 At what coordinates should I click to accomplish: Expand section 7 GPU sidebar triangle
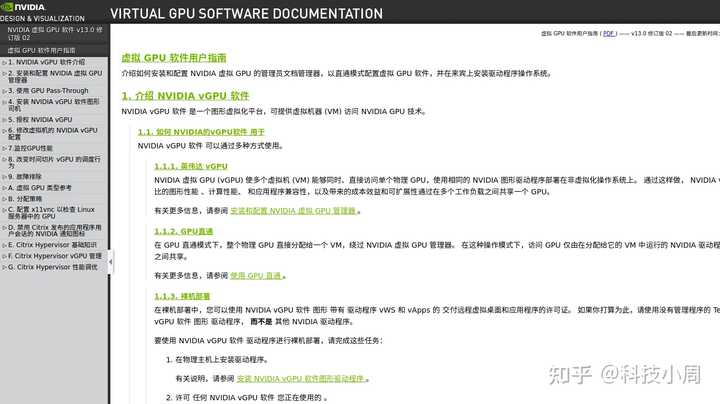4,148
